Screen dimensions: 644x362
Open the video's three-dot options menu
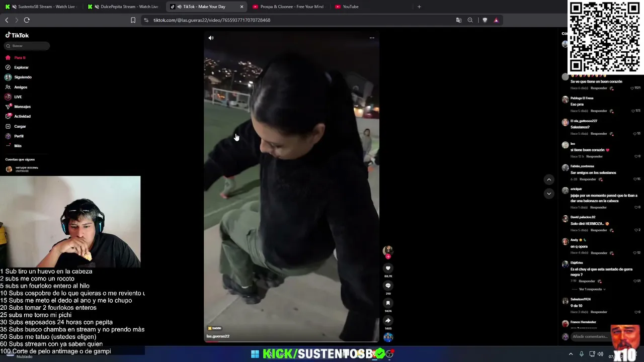coord(372,38)
